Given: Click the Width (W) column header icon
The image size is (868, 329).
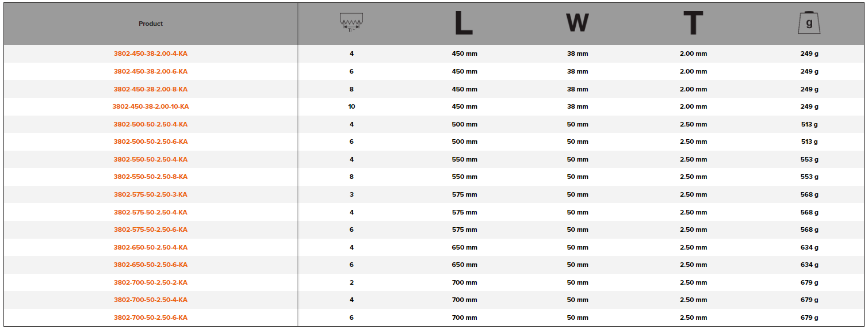Looking at the screenshot, I should (x=577, y=24).
